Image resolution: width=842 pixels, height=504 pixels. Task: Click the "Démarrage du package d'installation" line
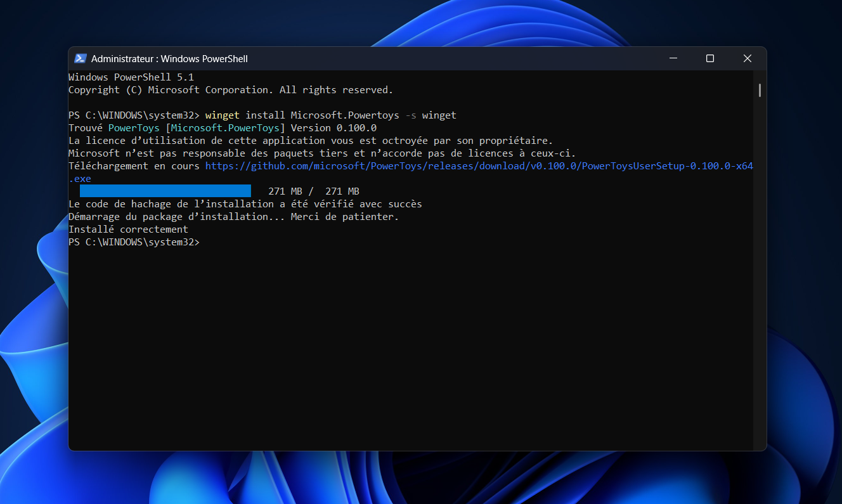pos(234,216)
